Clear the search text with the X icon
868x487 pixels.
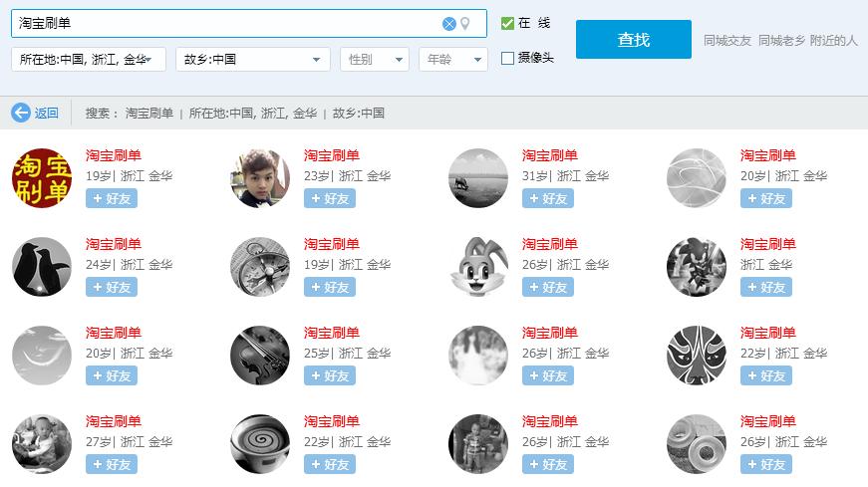point(448,24)
